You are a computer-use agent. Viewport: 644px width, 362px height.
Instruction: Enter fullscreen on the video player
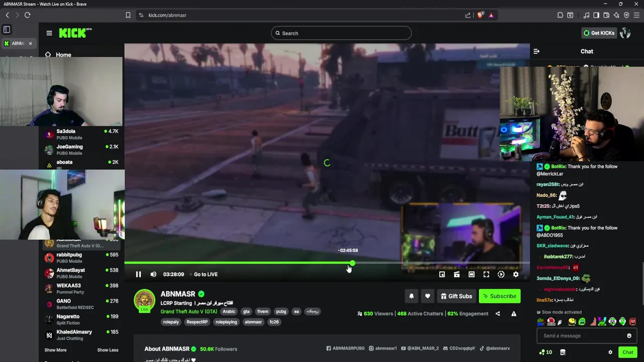point(486,274)
